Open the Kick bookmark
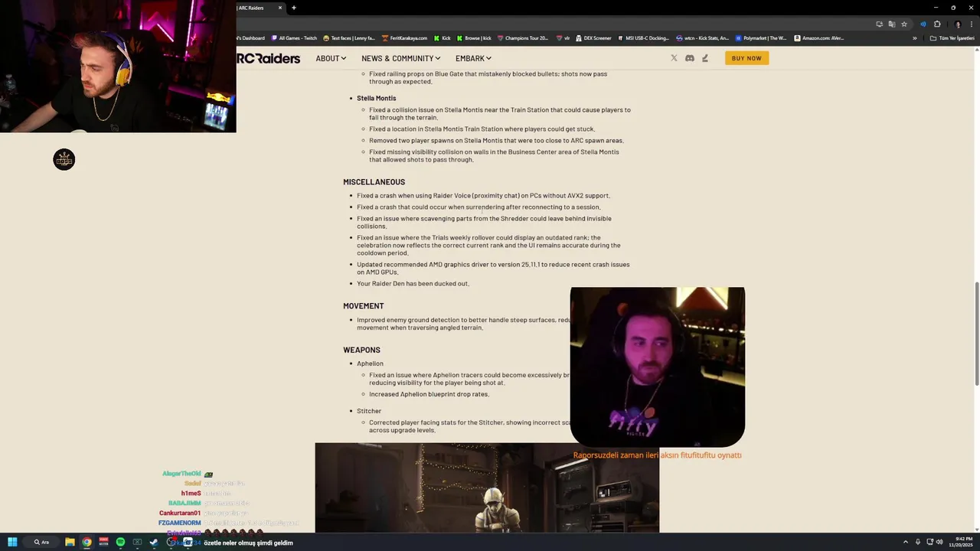Image resolution: width=980 pixels, height=551 pixels. pos(443,37)
